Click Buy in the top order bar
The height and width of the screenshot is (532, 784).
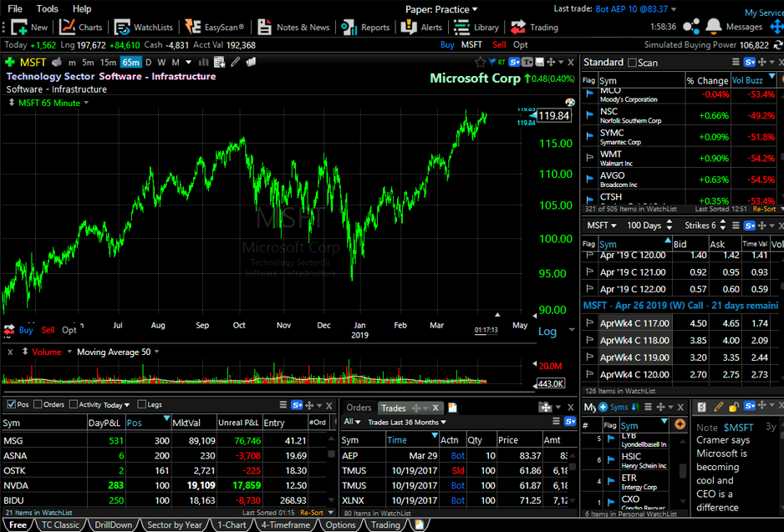click(x=447, y=44)
